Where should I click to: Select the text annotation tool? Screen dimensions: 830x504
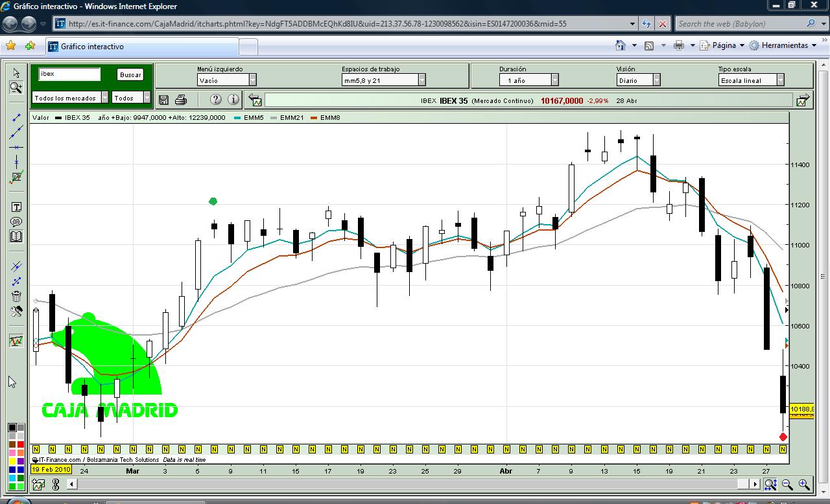click(16, 207)
